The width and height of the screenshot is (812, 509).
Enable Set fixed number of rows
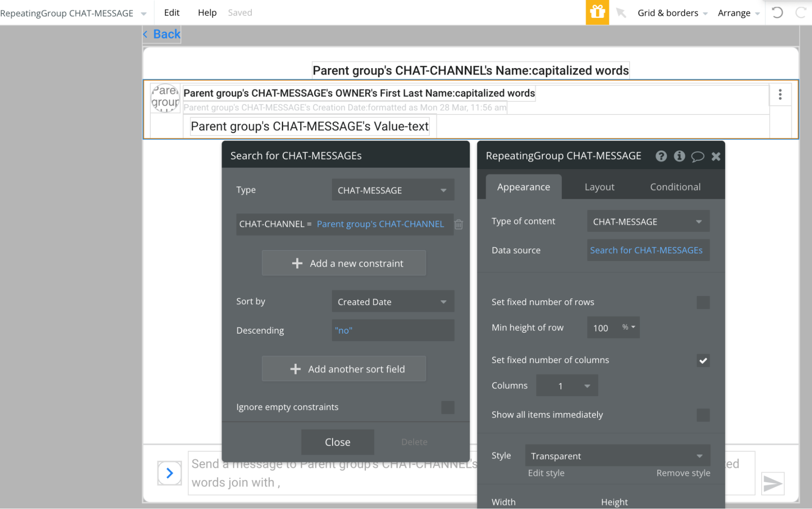703,302
